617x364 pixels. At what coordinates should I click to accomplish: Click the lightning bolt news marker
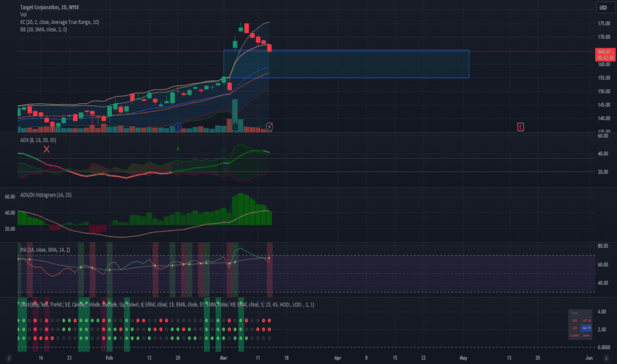click(269, 126)
